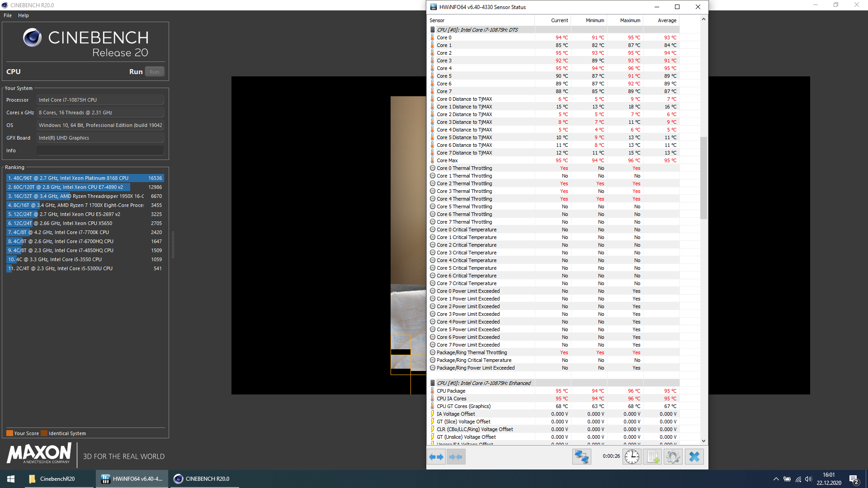Expand HWiNFO view with arrows button
The image size is (868, 488).
click(x=437, y=457)
